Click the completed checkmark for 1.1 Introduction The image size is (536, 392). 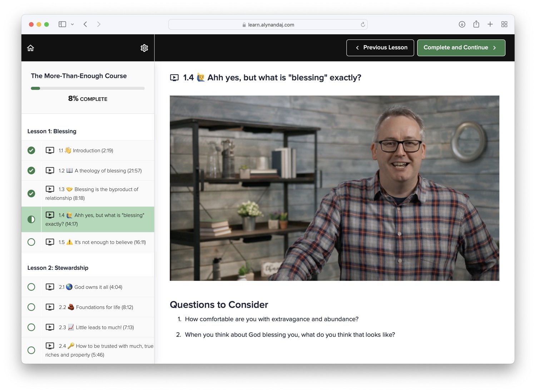[x=31, y=150]
